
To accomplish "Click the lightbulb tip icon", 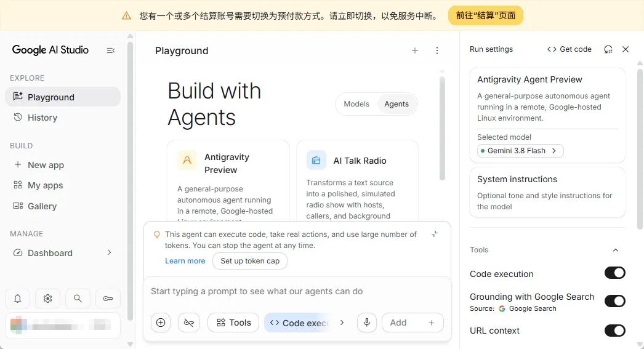I will [x=156, y=235].
